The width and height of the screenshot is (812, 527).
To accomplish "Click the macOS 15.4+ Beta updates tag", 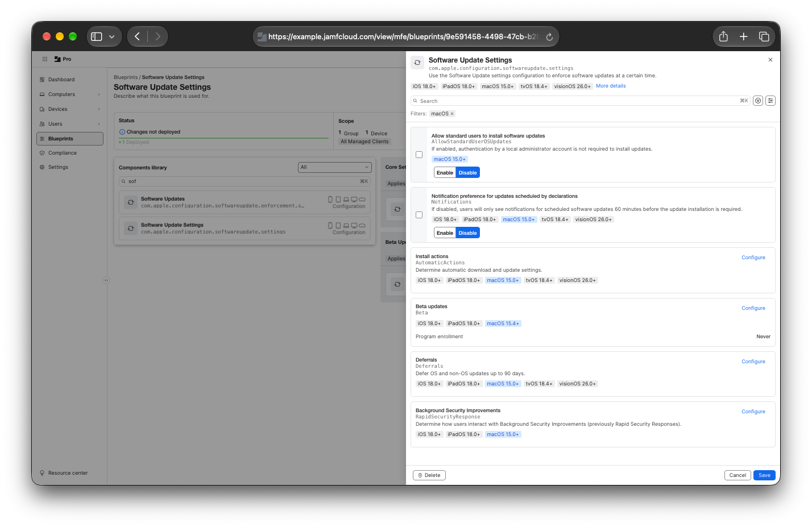I will (x=503, y=323).
